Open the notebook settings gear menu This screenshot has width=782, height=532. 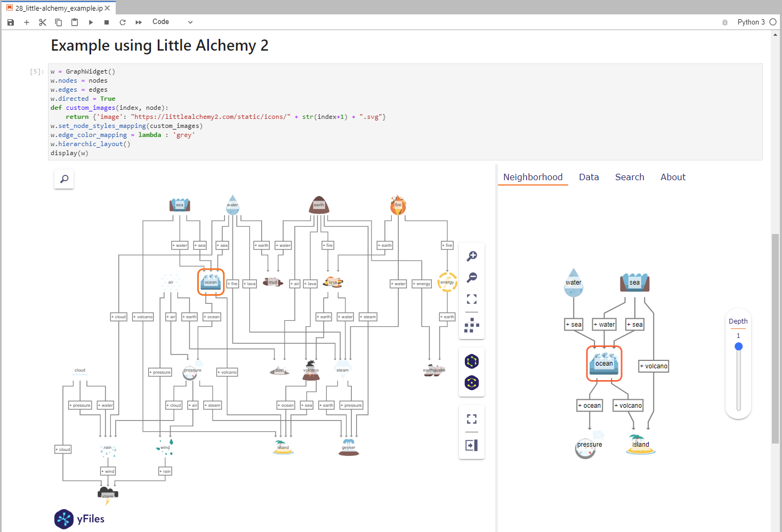pyautogui.click(x=724, y=22)
